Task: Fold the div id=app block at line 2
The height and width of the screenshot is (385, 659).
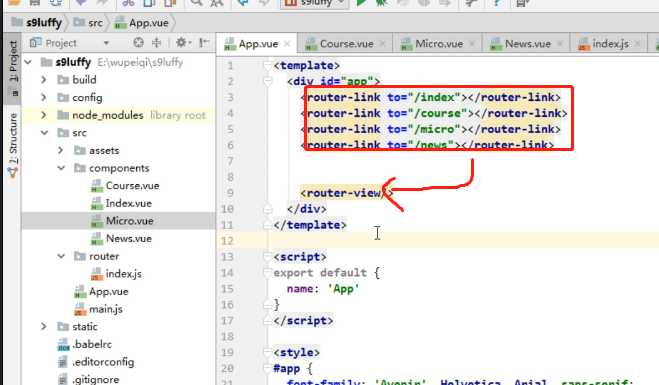Action: click(x=268, y=81)
